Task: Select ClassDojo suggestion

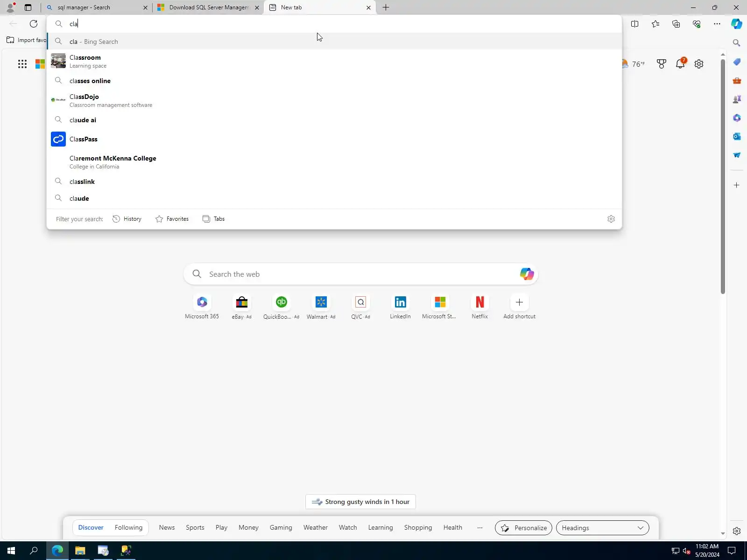Action: click(x=334, y=100)
